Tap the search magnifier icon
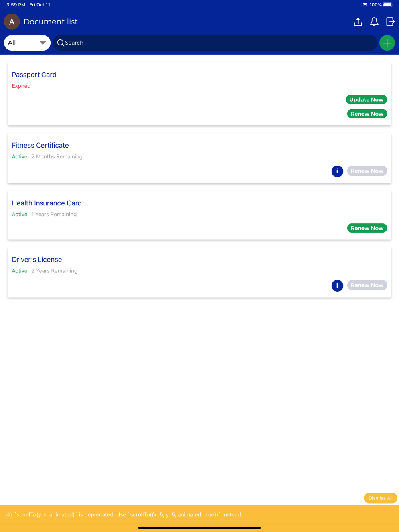This screenshot has height=532, width=399. 61,43
